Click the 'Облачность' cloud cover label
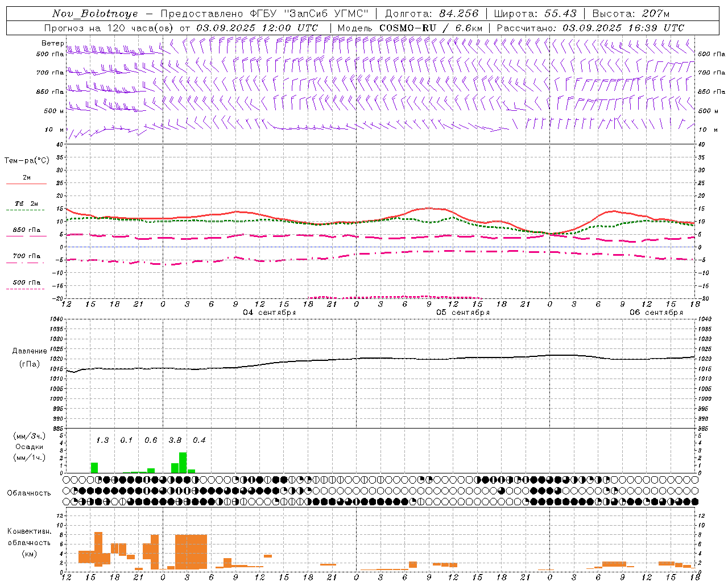Image resolution: width=728 pixels, height=582 pixels. [29, 493]
